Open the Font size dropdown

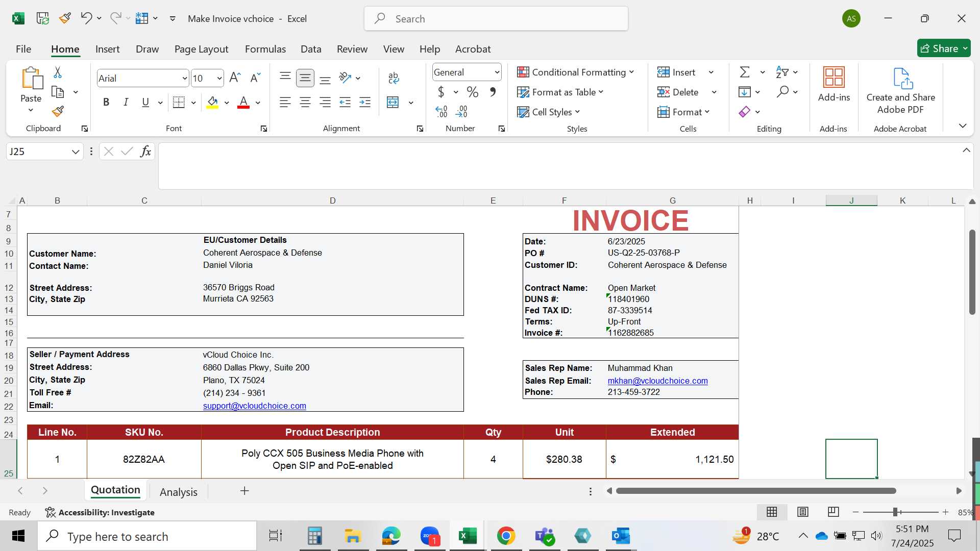coord(219,78)
